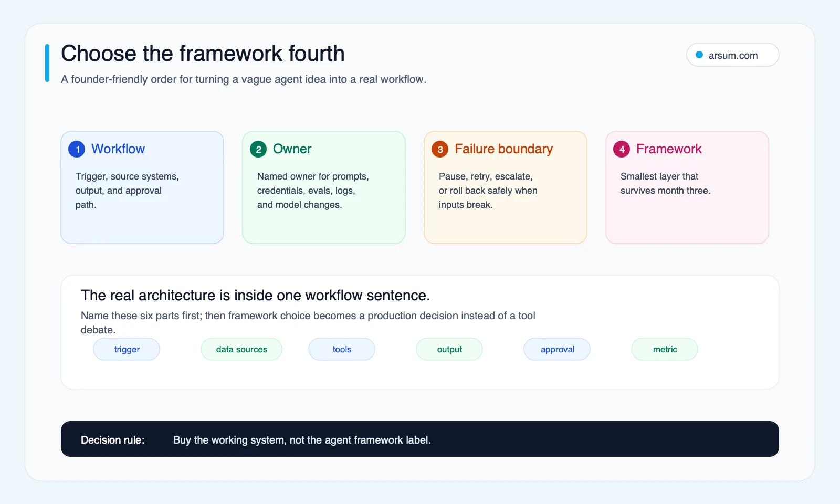This screenshot has height=504, width=840.
Task: Click the orange number 3 badge
Action: [440, 149]
